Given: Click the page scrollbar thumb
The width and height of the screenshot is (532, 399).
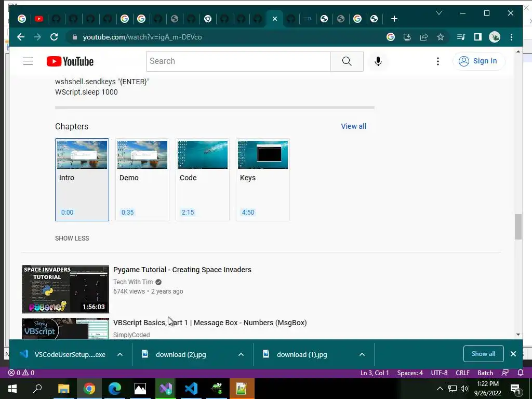Looking at the screenshot, I should click(518, 227).
